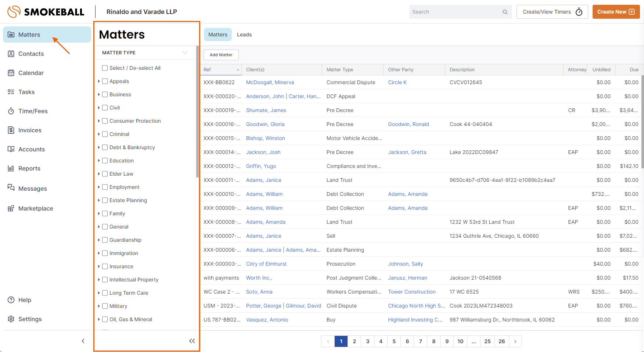644x352 pixels.
Task: Open the Invoices sidebar icon
Action: click(x=11, y=130)
